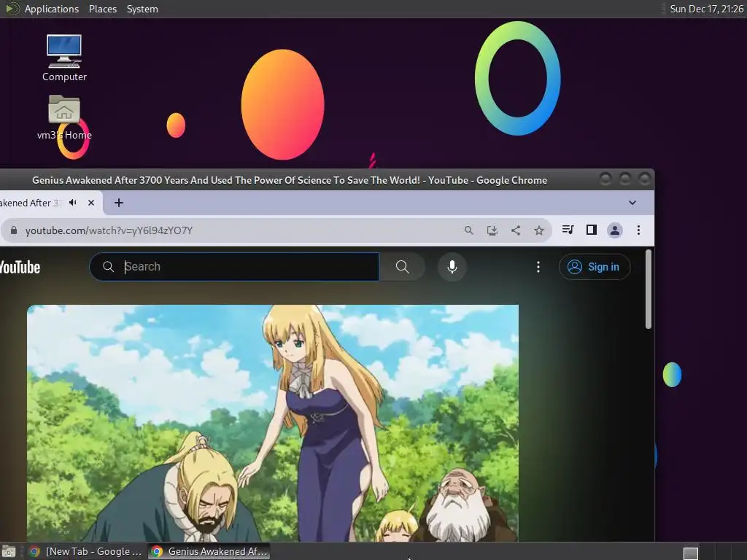
Task: Share this page using the share icon
Action: [x=516, y=230]
